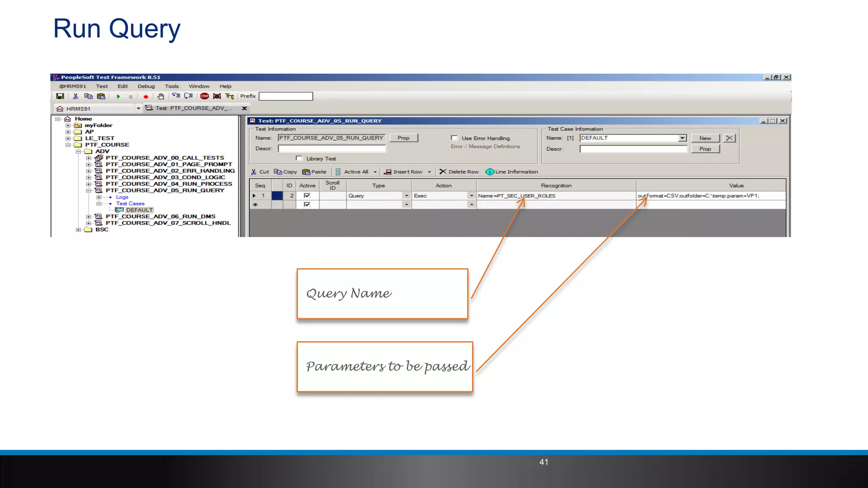Click the red STOP sign icon

[x=204, y=96]
